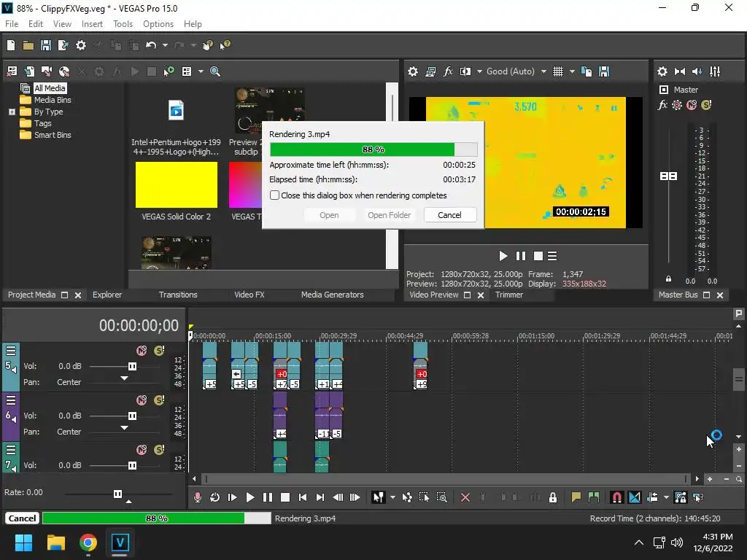Toggle Loop Playback in transport bar
The image size is (747, 560).
[x=215, y=497]
